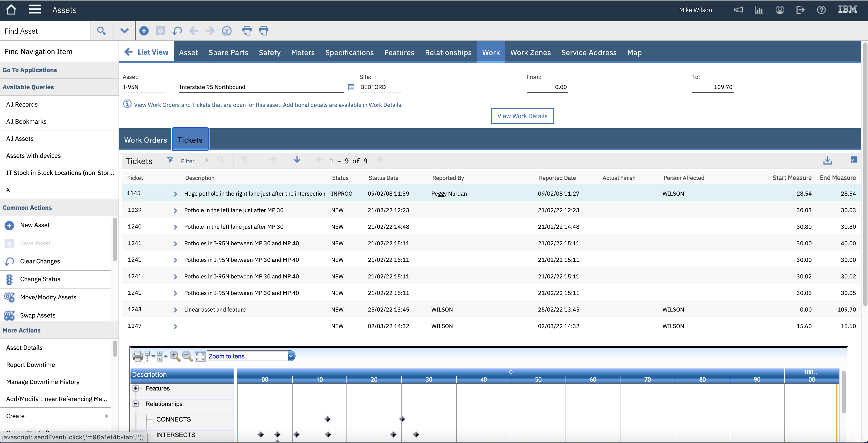The height and width of the screenshot is (443, 868).
Task: Open the asset history clock-eye icon
Action: click(227, 31)
